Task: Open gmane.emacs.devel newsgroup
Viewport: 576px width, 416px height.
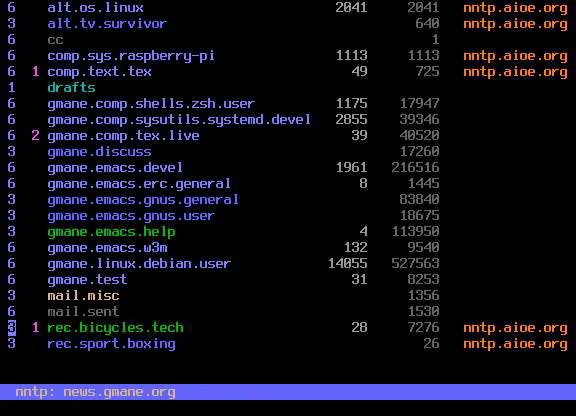Action: (x=115, y=168)
